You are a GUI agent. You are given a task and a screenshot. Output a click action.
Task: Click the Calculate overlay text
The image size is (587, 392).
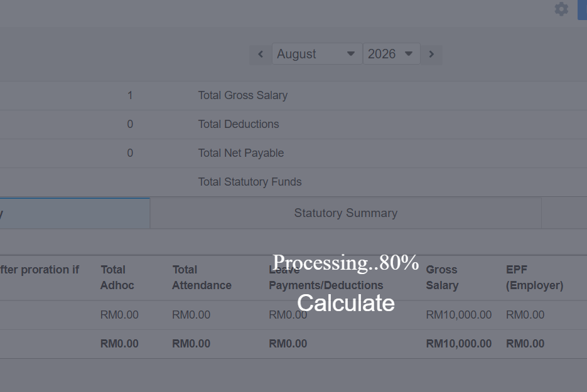346,303
